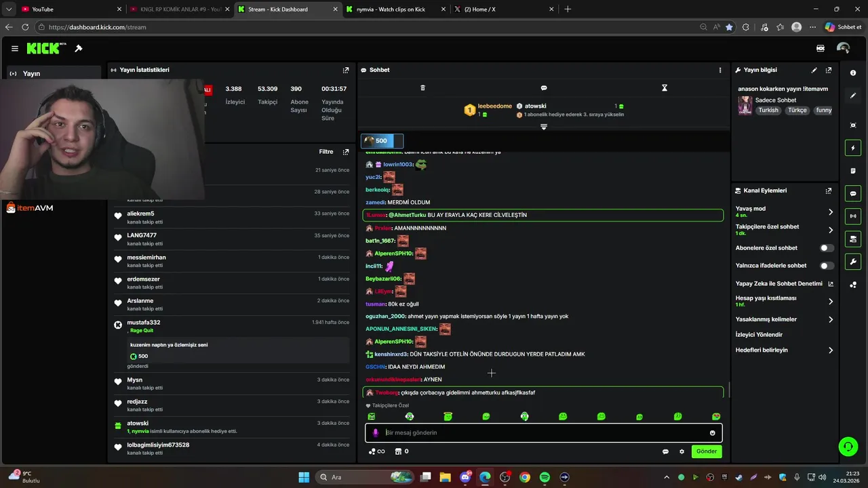Toggle the channel actions panel icon in sidebar
Image resolution: width=868 pixels, height=488 pixels.
pos(853,239)
